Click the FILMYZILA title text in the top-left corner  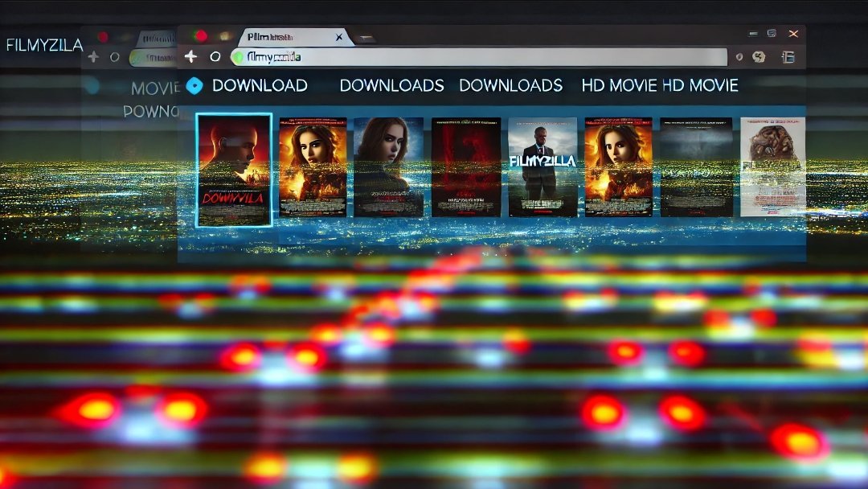click(x=44, y=45)
